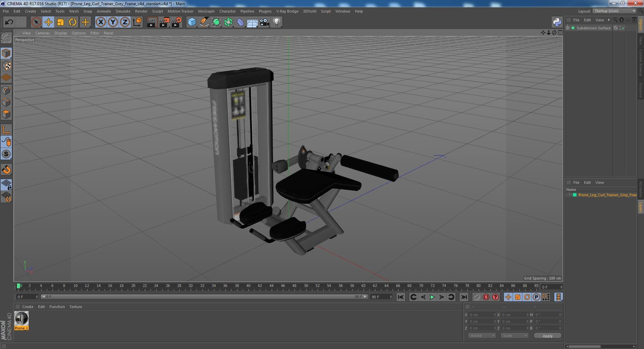This screenshot has width=644, height=349.
Task: Play the animation forward
Action: (432, 297)
